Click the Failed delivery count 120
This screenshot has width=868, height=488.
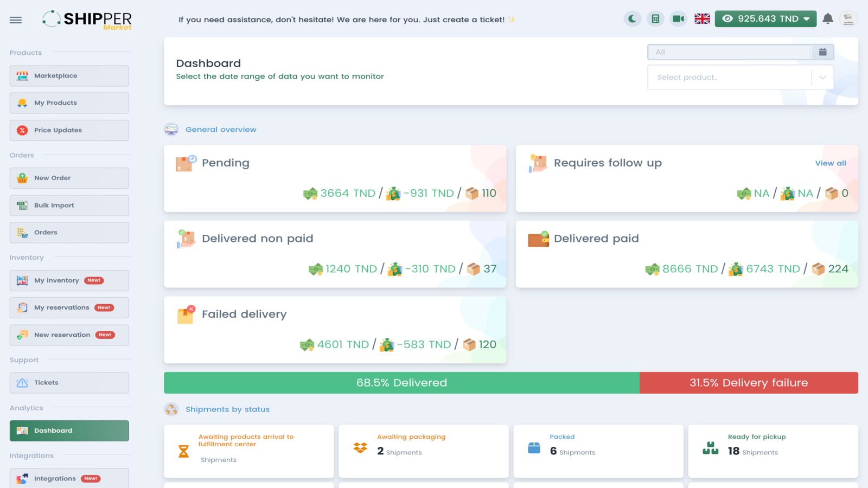487,345
